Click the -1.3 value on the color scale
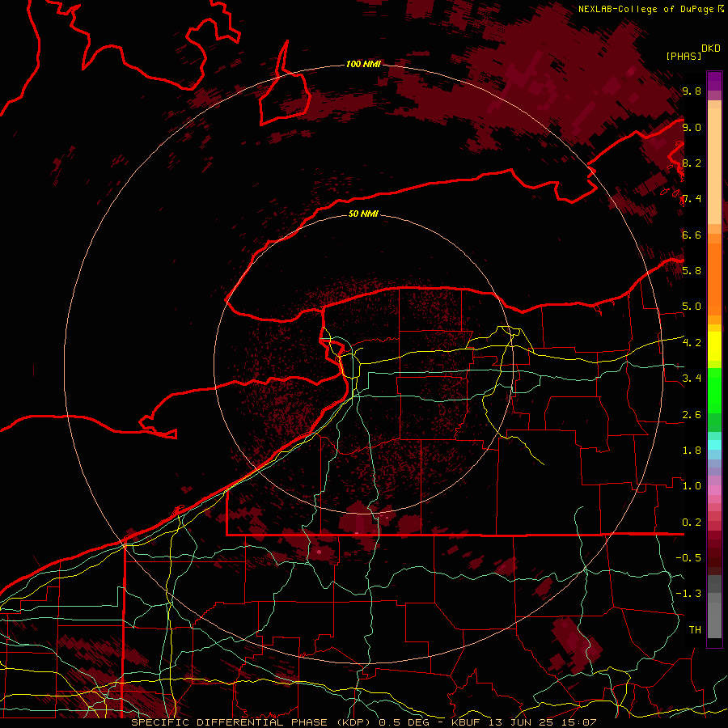This screenshot has height=728, width=728. 688,594
